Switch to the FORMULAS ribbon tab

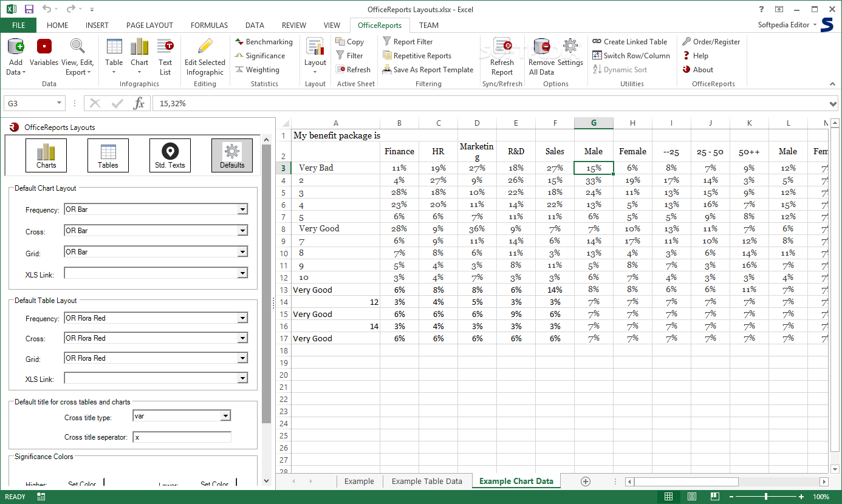(x=210, y=26)
